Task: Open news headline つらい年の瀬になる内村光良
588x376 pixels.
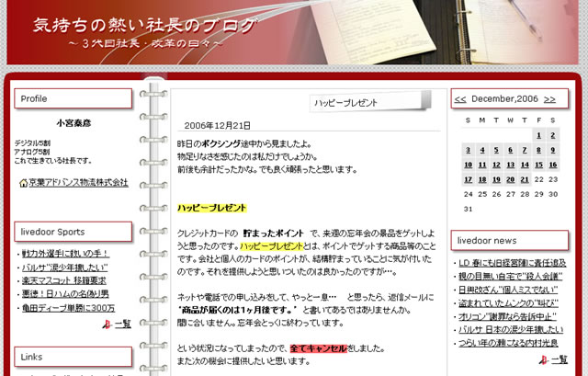Action: pos(508,343)
